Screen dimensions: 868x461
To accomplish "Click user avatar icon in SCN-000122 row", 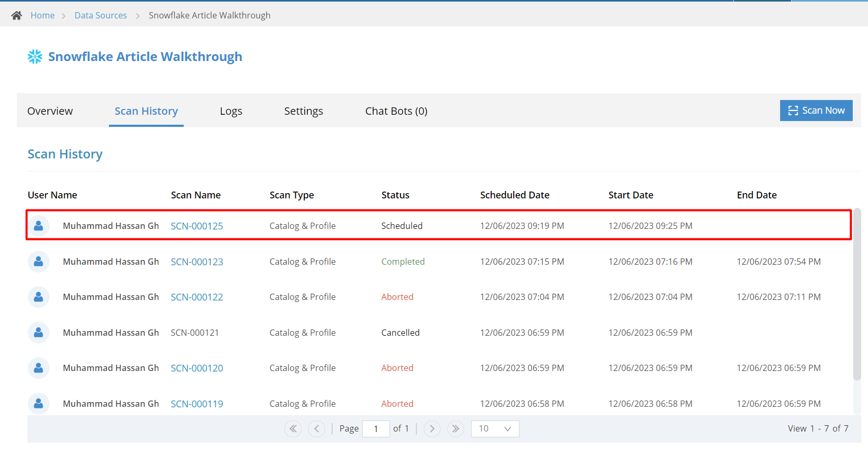I will coord(38,297).
